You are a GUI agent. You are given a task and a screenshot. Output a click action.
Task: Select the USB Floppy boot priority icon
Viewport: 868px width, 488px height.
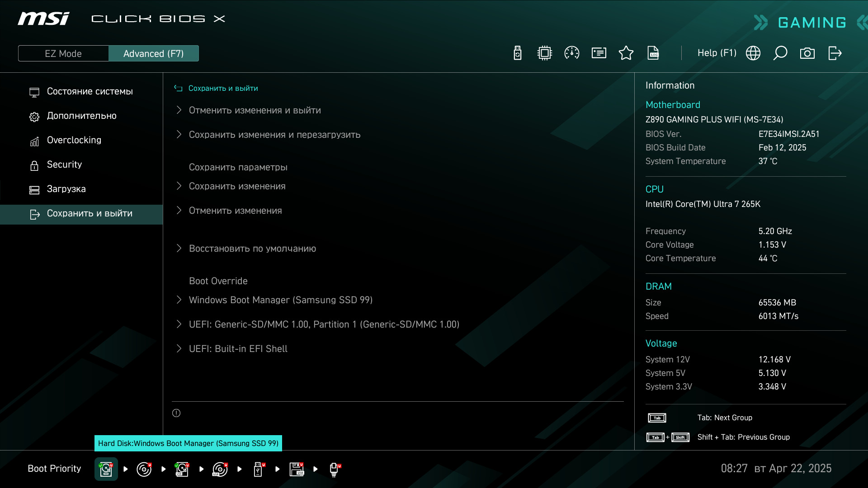pos(297,469)
